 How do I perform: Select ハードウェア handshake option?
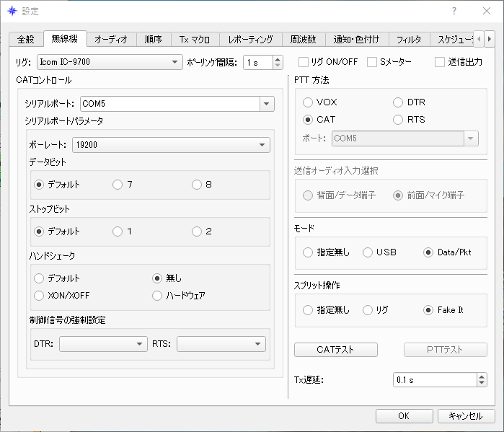tap(157, 296)
